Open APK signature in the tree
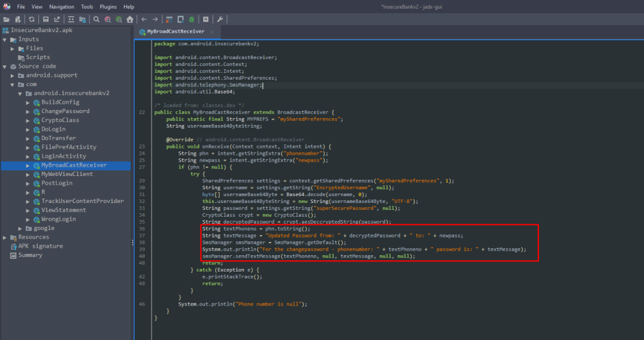The width and height of the screenshot is (644, 340). pyautogui.click(x=41, y=246)
